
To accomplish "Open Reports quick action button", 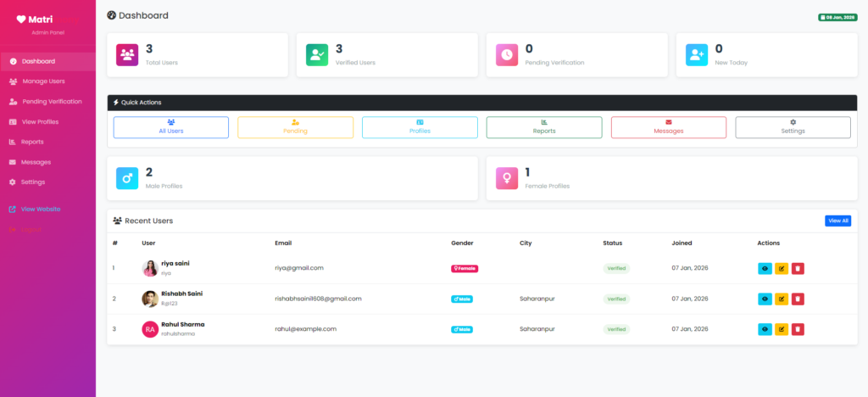I will [x=544, y=127].
